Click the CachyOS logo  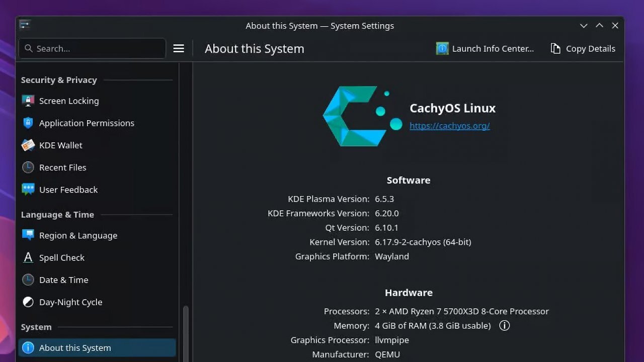pos(362,116)
